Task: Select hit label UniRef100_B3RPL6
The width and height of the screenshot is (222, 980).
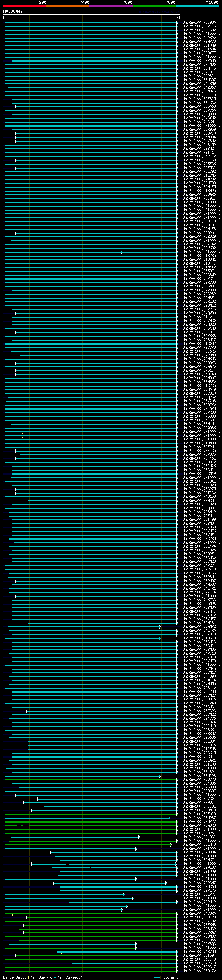Action: [199, 309]
